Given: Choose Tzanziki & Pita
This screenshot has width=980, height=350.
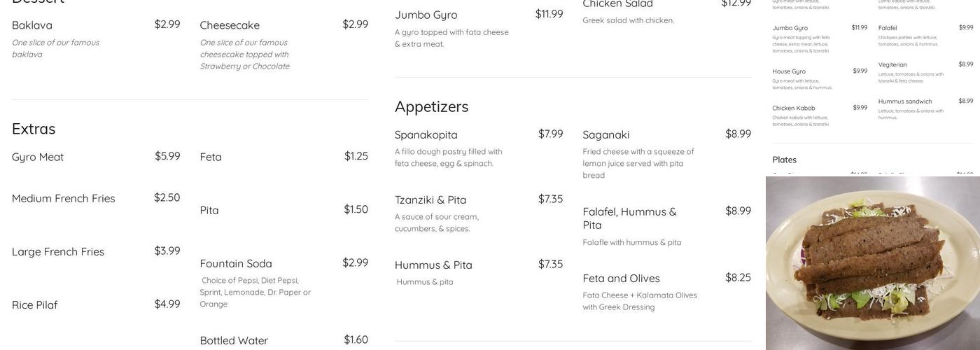Looking at the screenshot, I should [x=430, y=199].
